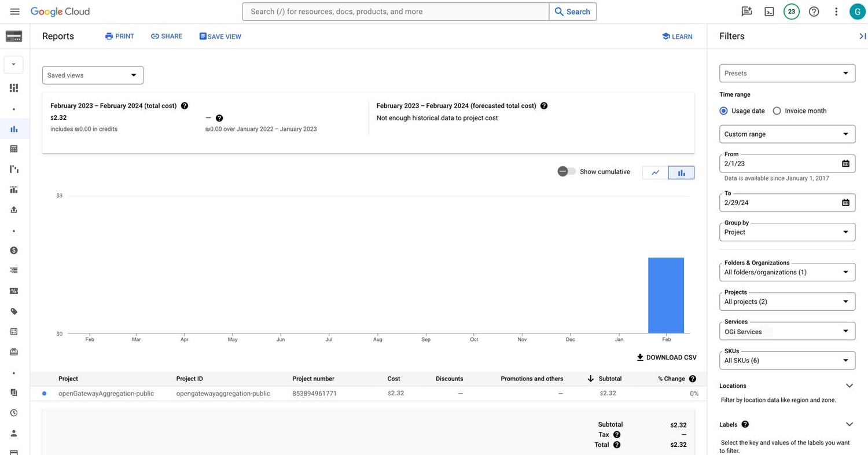Open the Budgets dollar-sign sidebar icon

[14, 250]
